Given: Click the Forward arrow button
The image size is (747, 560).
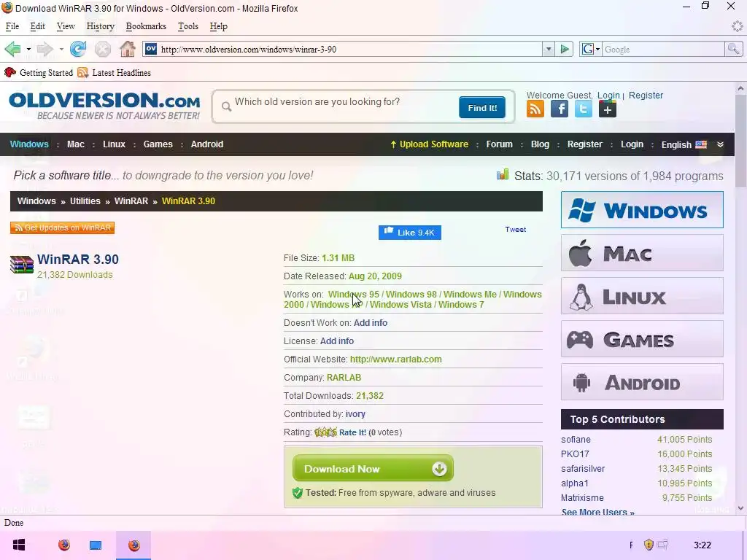Looking at the screenshot, I should pos(44,49).
